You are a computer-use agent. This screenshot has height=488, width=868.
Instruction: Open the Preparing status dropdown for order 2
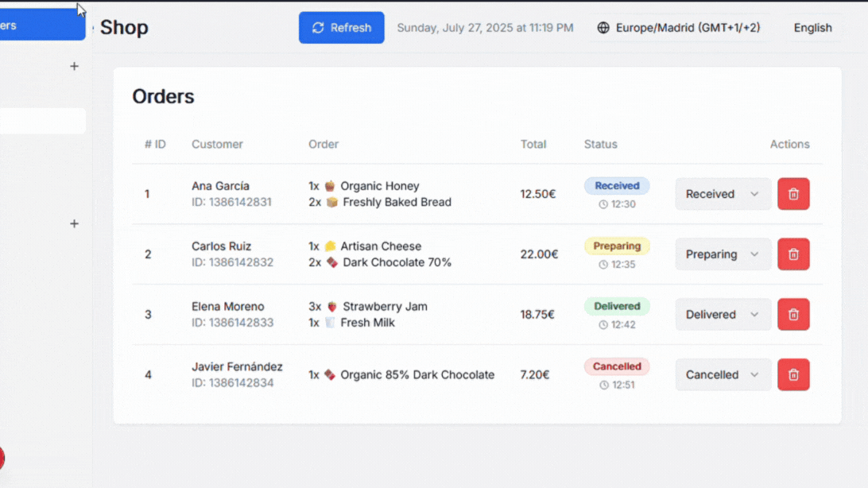coord(723,254)
